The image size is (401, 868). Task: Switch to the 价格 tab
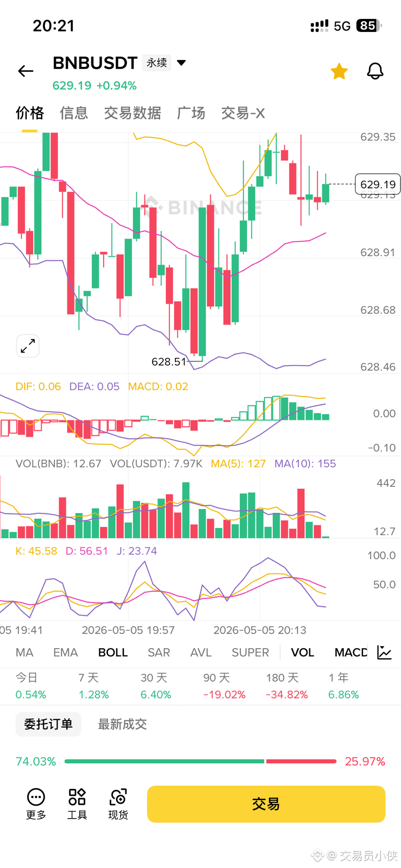point(30,113)
